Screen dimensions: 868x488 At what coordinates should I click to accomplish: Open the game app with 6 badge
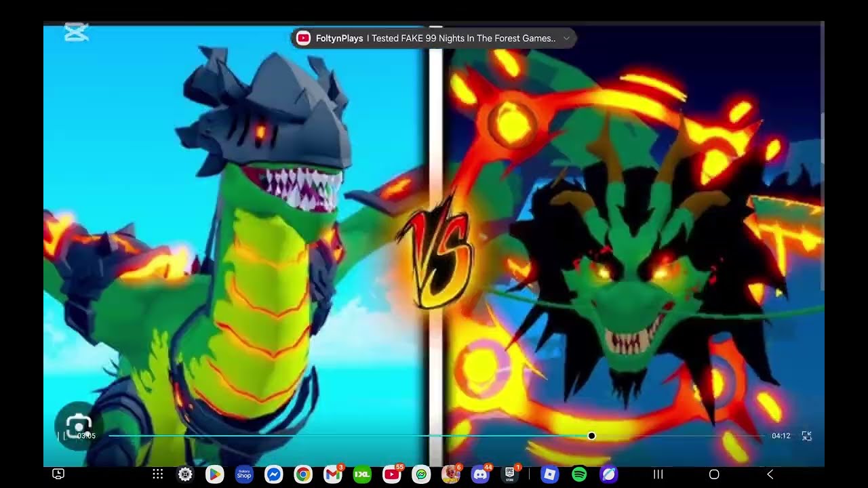point(451,474)
